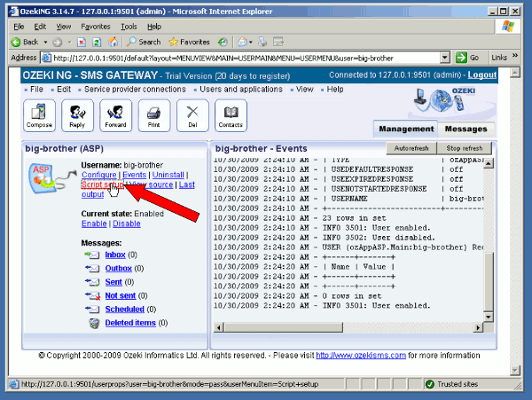
Task: Click the Logout link
Action: (481, 75)
